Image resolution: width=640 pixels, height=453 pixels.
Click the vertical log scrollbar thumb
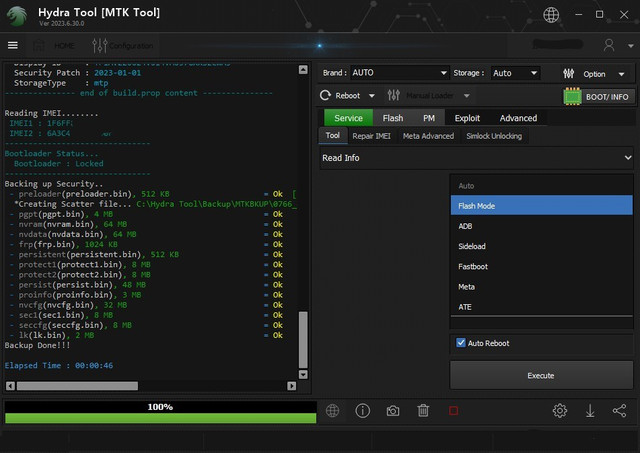[x=303, y=340]
